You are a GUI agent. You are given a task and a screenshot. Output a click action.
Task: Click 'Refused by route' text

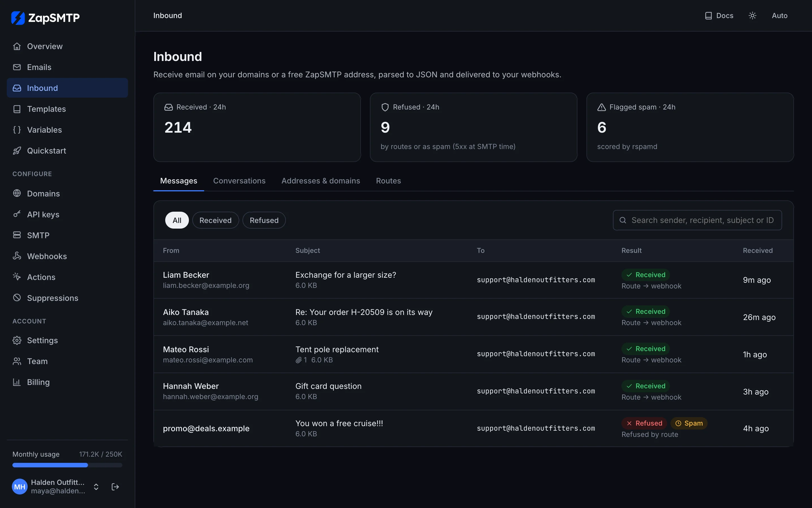click(x=650, y=434)
